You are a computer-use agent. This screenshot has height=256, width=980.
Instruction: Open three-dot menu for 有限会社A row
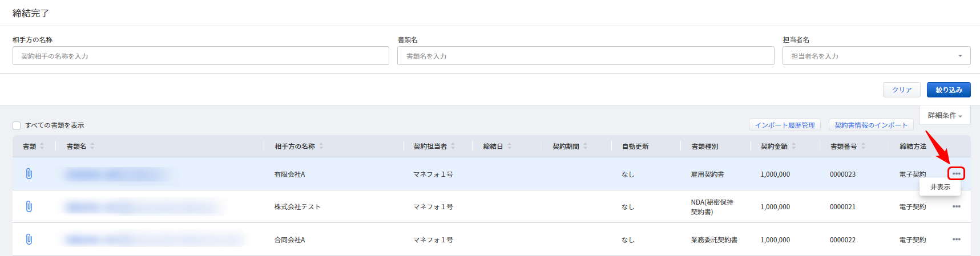point(956,173)
